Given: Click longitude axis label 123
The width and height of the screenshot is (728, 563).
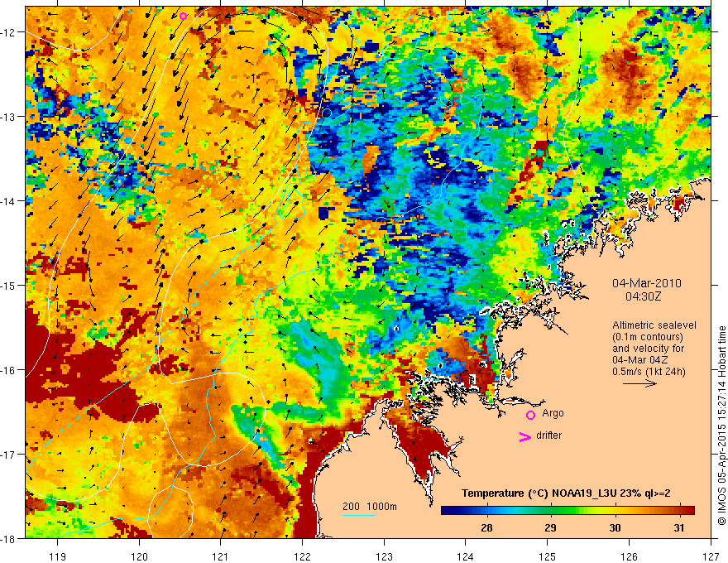Looking at the screenshot, I should coord(384,556).
